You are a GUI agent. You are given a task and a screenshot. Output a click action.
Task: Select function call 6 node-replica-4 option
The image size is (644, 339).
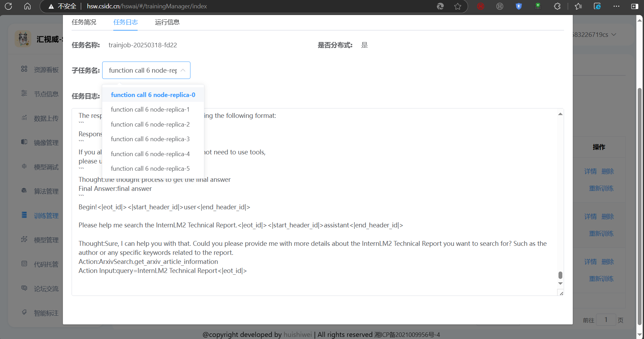(153, 154)
